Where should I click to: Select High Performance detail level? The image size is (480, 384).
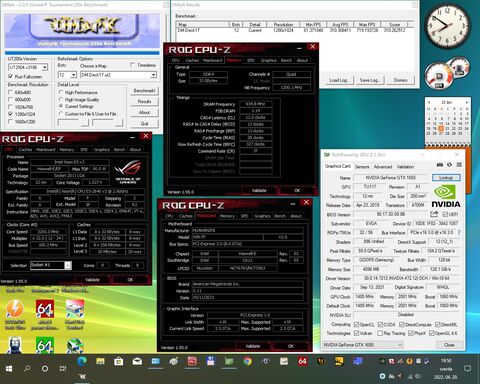pyautogui.click(x=61, y=92)
